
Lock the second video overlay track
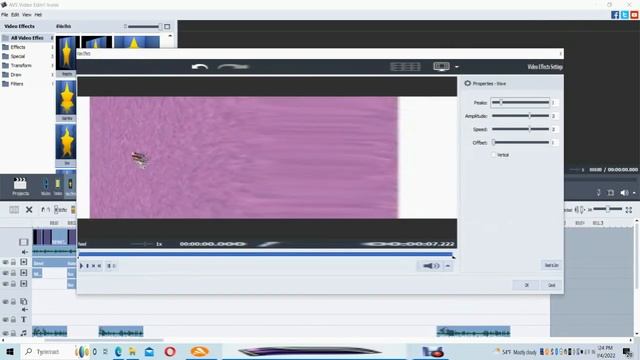pyautogui.click(x=13, y=273)
